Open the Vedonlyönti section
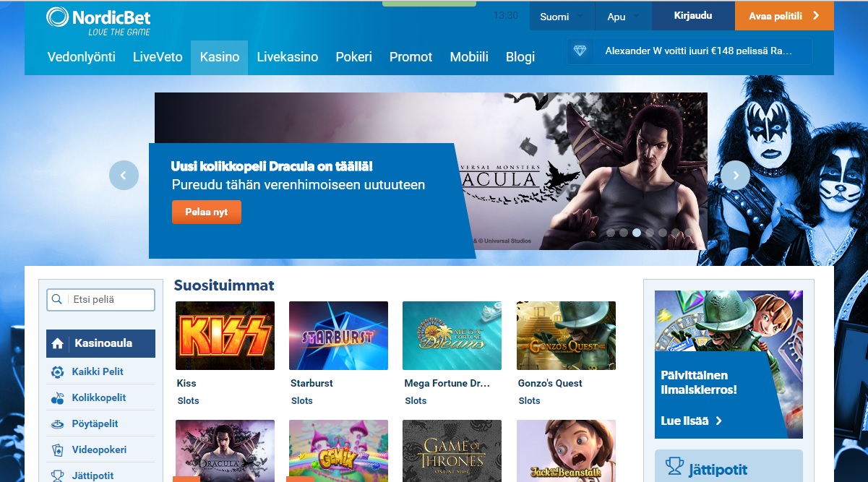The height and width of the screenshot is (482, 868). 81,57
